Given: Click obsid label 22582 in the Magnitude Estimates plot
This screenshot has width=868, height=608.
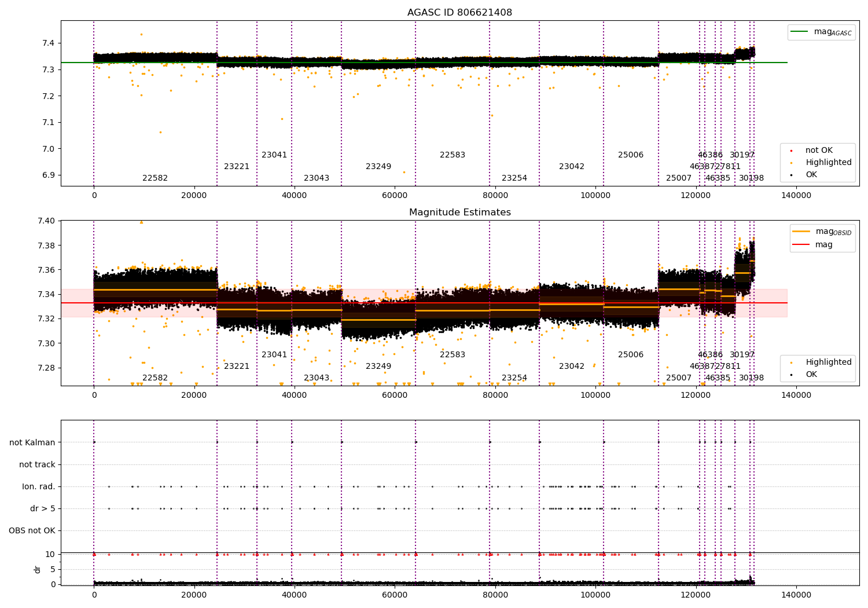Looking at the screenshot, I should pyautogui.click(x=155, y=378).
